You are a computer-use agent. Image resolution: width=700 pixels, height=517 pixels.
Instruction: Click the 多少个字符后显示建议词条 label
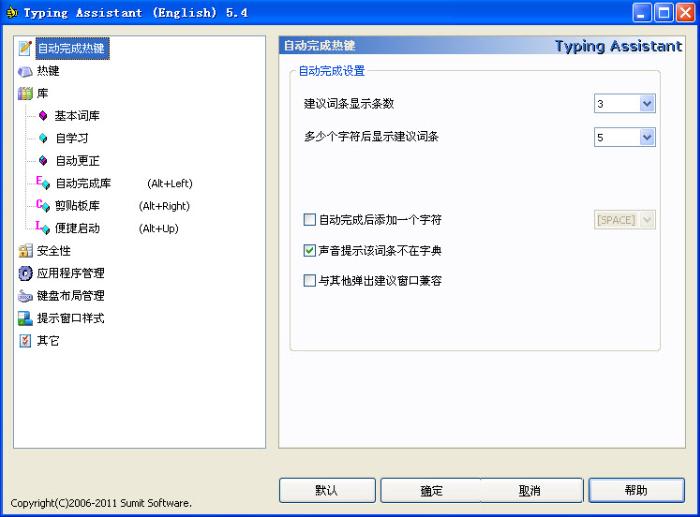pos(371,137)
